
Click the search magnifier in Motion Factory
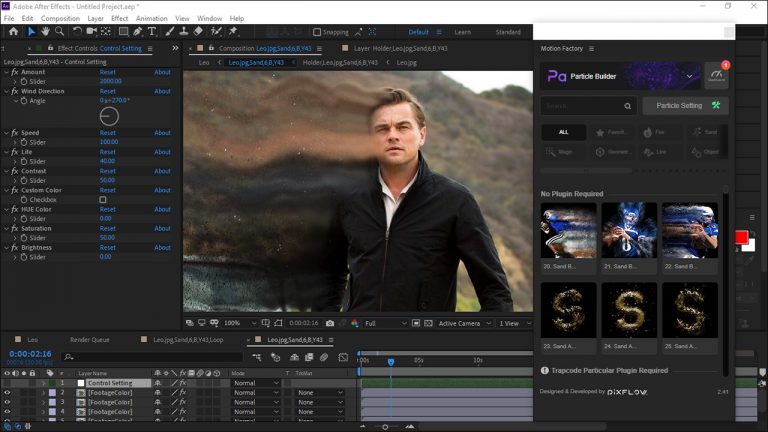[x=627, y=106]
